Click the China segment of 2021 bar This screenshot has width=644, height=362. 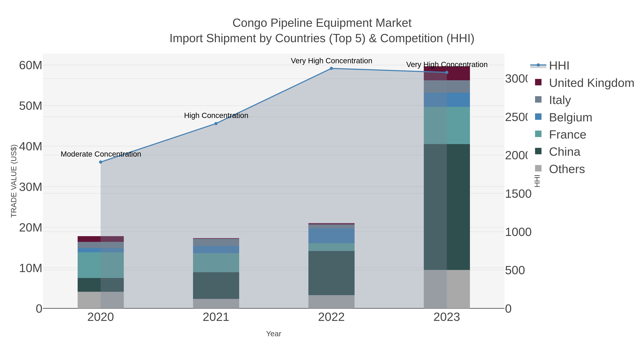(x=216, y=285)
